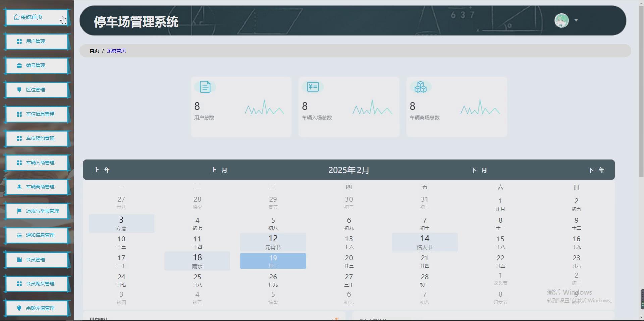Viewport: 644px width, 321px height.
Task: Go to 通知信息管理 in sidebar
Action: click(x=37, y=235)
